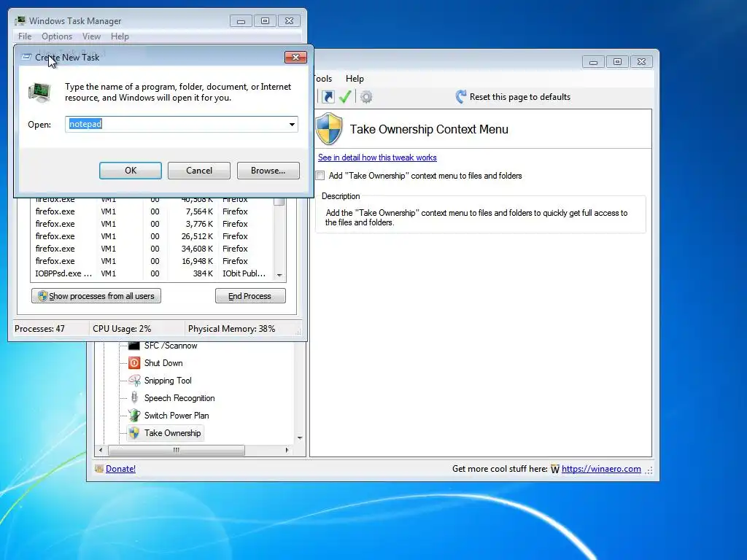The width and height of the screenshot is (747, 560).
Task: Click the Browse... button
Action: coord(268,171)
